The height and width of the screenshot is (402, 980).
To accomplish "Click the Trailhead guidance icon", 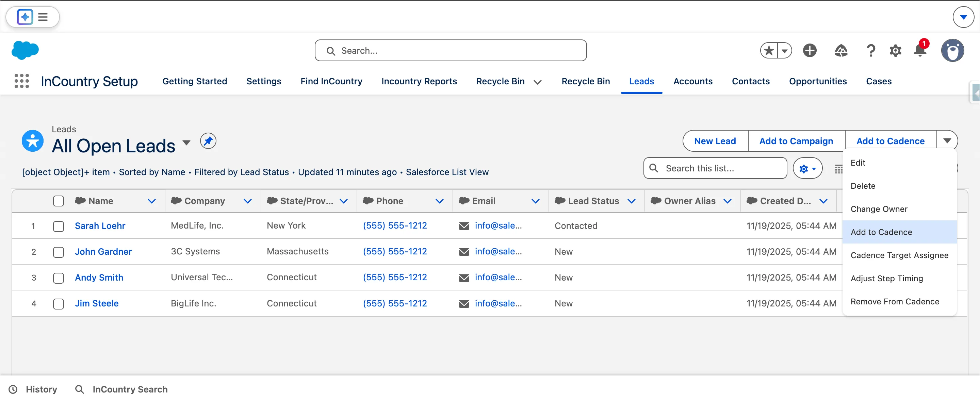I will [841, 51].
